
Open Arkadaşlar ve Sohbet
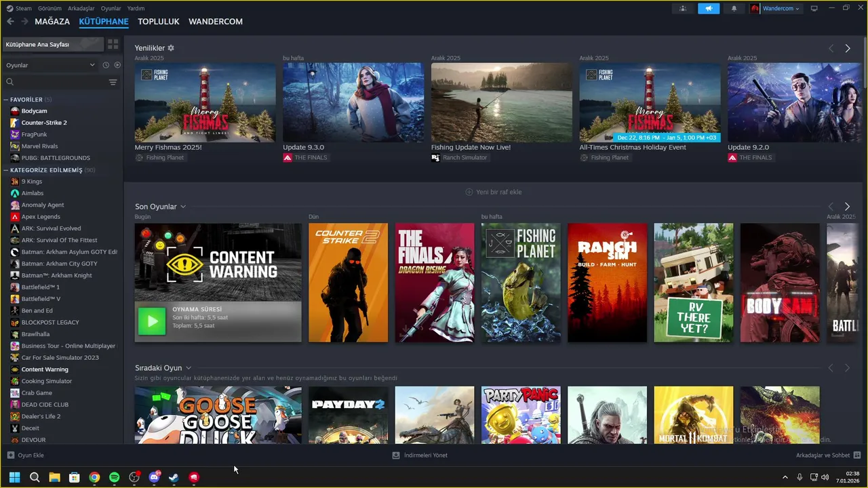point(828,455)
